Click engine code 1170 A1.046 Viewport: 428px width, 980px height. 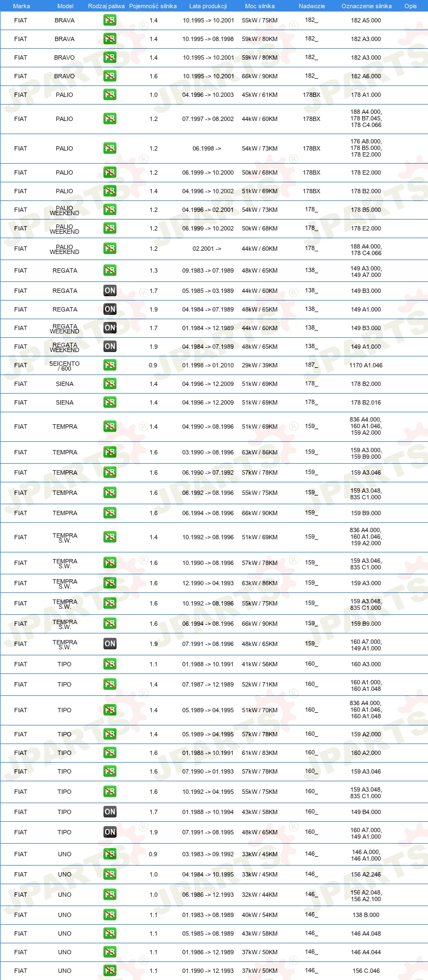(366, 365)
